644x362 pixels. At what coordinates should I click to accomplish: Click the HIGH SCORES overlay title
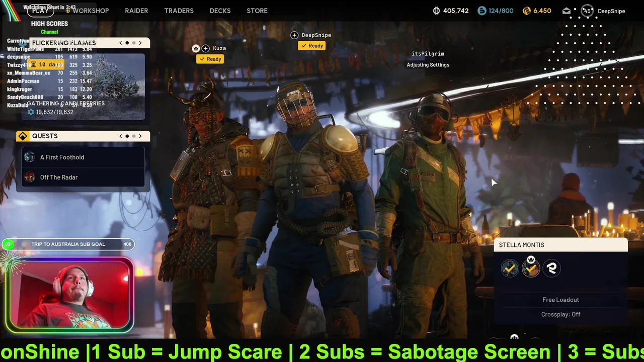coord(49,24)
